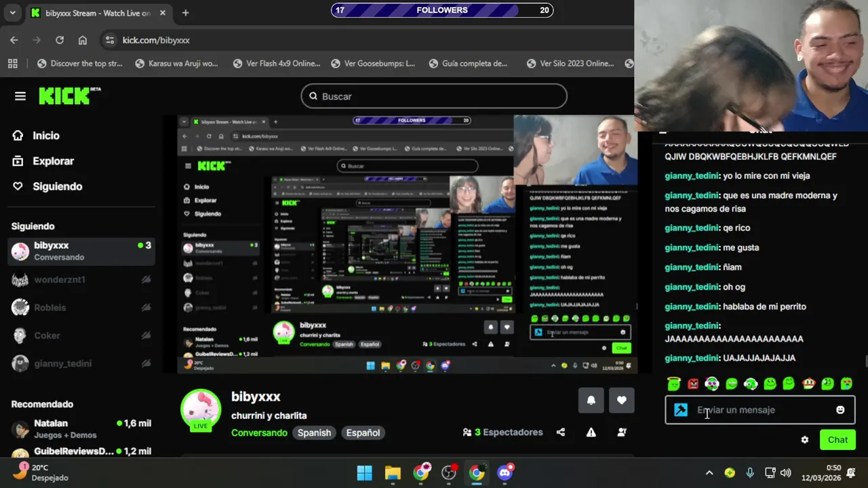Open a new browser tab
Screen dimensions: 868x488
185,13
